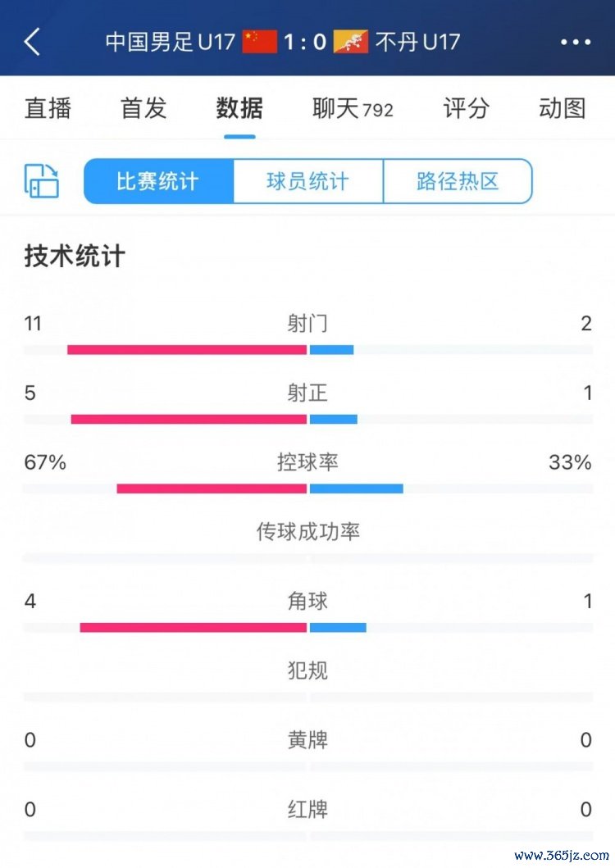This screenshot has height=868, width=615.
Task: Select the 比赛统计 segment
Action: pyautogui.click(x=159, y=182)
